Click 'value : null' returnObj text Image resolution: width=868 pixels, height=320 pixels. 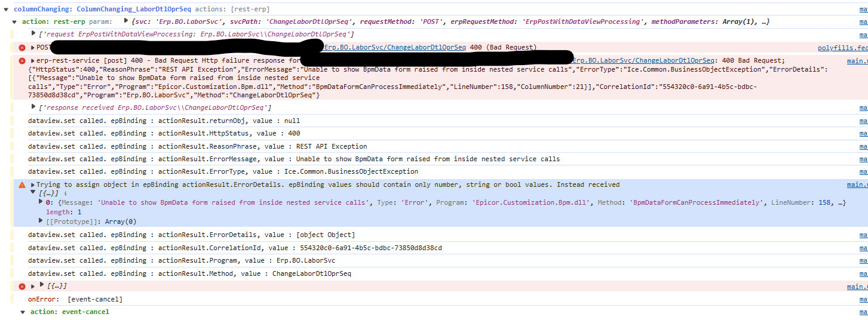[x=278, y=121]
